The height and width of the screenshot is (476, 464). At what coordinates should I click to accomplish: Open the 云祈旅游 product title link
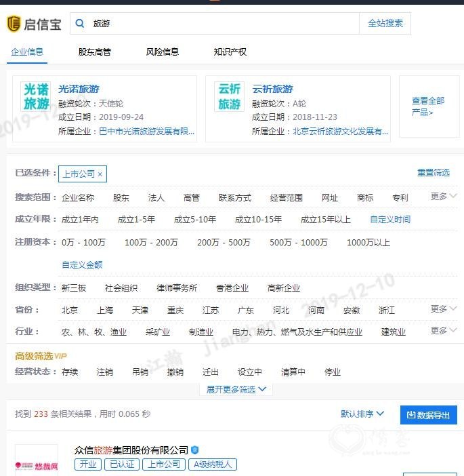(x=272, y=89)
